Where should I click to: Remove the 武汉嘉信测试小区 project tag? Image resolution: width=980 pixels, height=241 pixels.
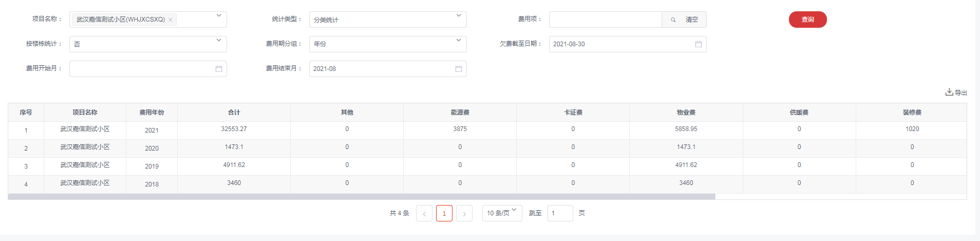(x=171, y=20)
